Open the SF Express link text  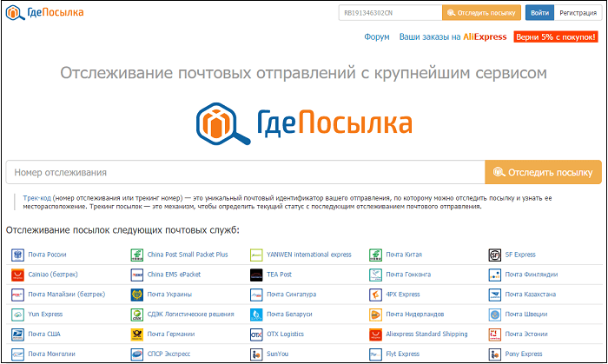(x=520, y=255)
